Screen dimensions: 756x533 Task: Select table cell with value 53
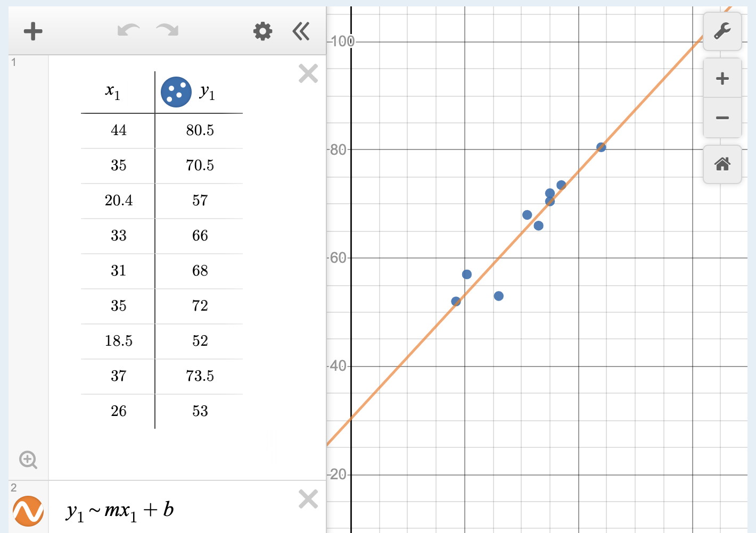[200, 411]
